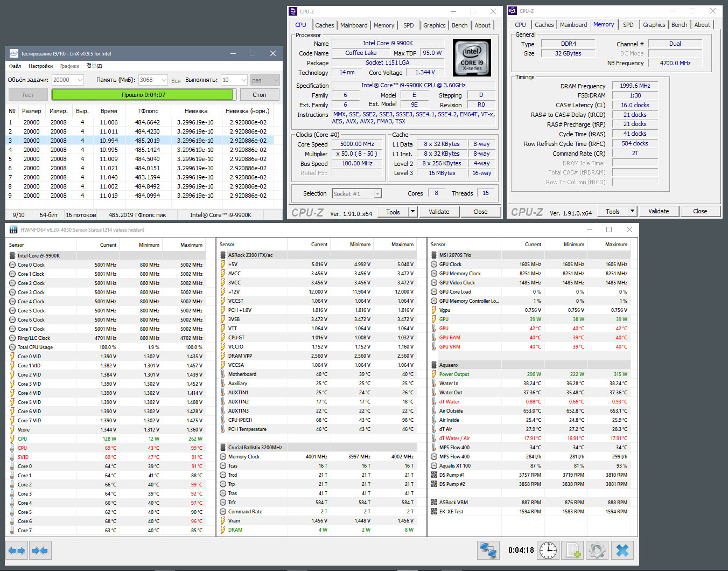Click the HWiNFO64 title bar icon
Screen dimensions: 728x571
point(13,230)
